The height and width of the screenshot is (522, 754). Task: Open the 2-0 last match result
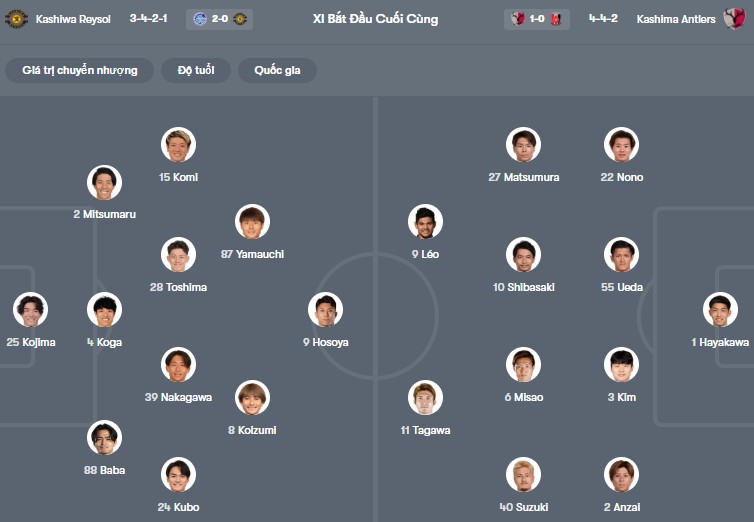click(x=219, y=19)
